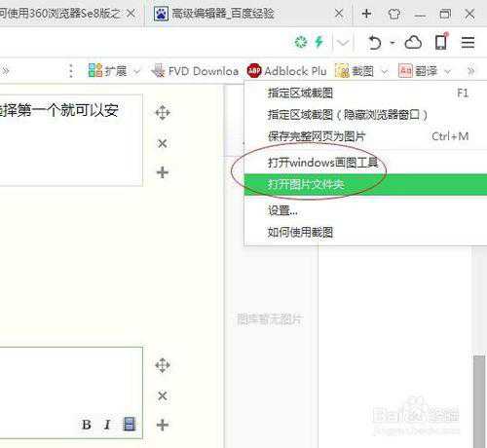Screen dimensions: 487x448
Task: Click the 翻译 translate extension
Action: [x=419, y=71]
